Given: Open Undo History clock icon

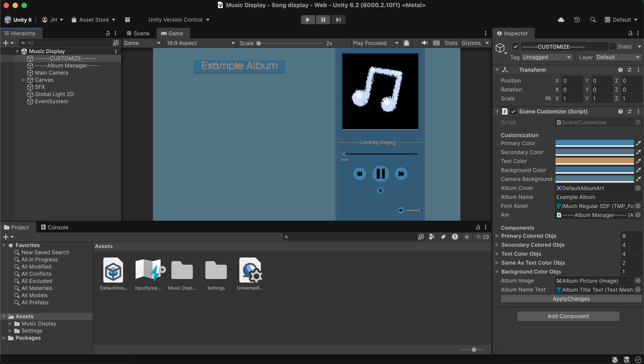Looking at the screenshot, I should coord(577,20).
